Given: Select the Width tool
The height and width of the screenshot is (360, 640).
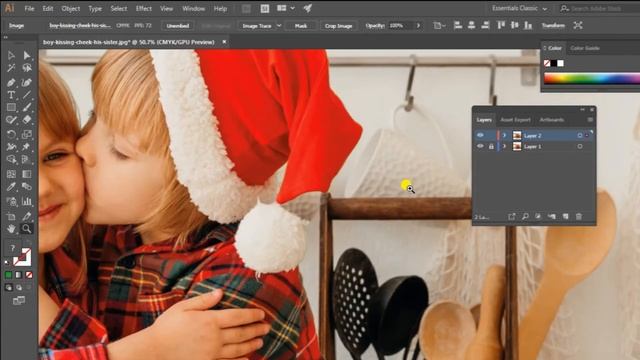Looking at the screenshot, I should (x=11, y=147).
